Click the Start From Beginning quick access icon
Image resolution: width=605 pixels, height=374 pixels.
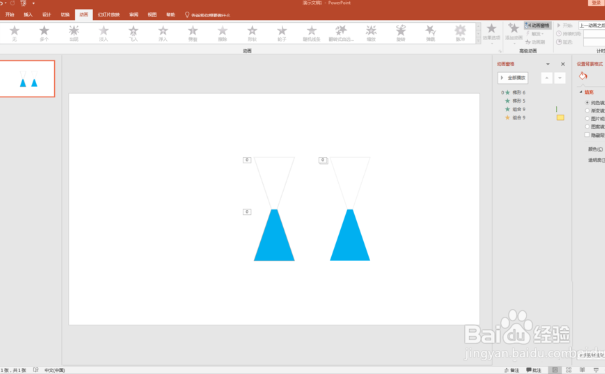tap(23, 3)
